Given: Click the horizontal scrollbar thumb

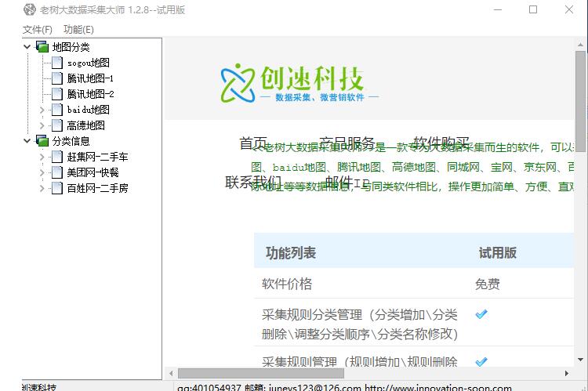Looking at the screenshot, I should point(261,373).
